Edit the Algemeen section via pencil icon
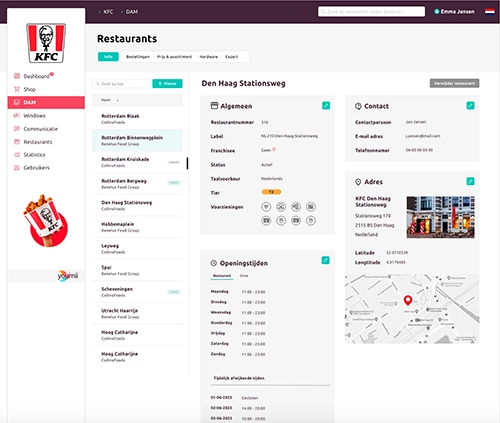Viewport: 500px width, 423px height. pyautogui.click(x=326, y=106)
